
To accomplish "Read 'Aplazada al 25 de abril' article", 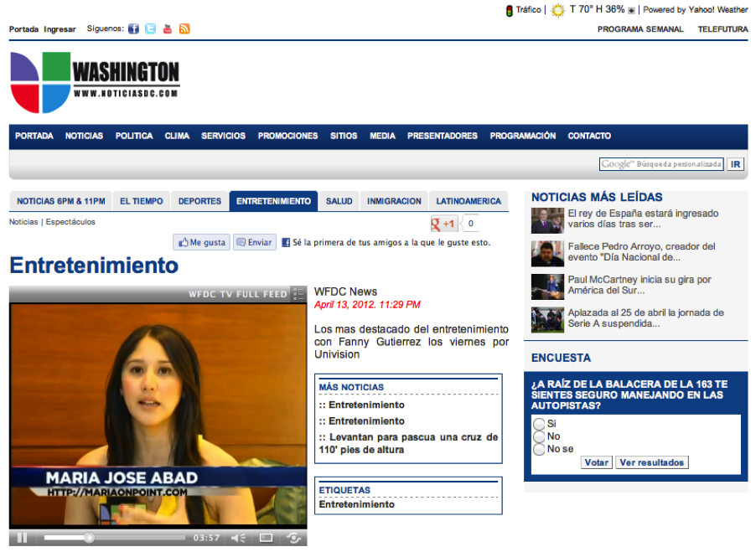I will click(x=646, y=318).
